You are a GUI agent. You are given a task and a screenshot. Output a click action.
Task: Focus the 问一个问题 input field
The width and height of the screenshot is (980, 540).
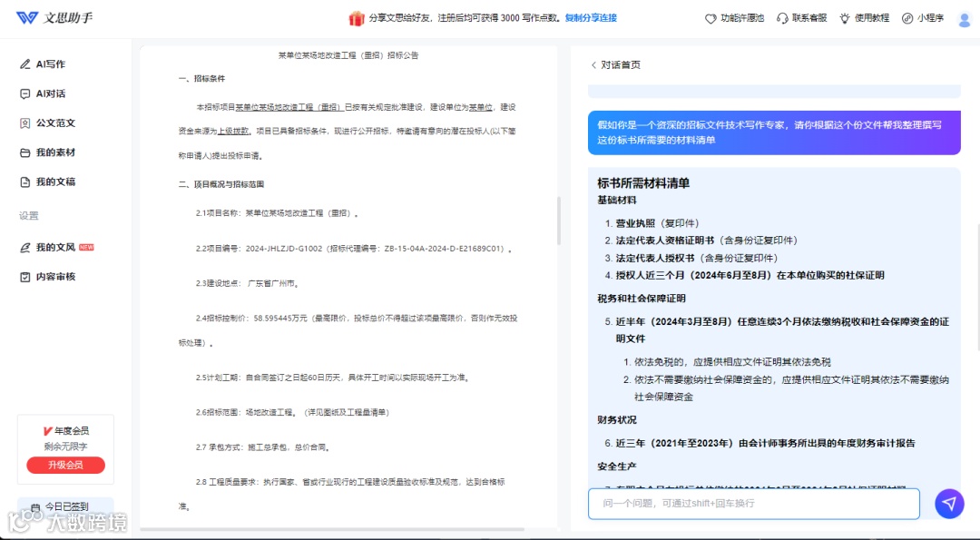click(x=754, y=503)
